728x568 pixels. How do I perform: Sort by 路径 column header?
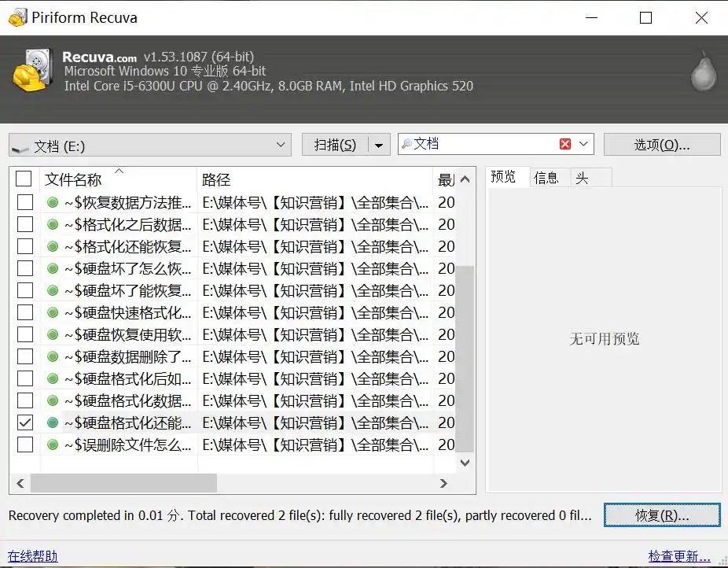[x=315, y=179]
